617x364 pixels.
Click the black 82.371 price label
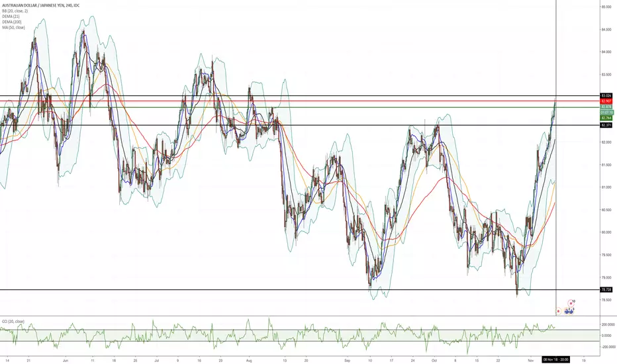coord(606,125)
